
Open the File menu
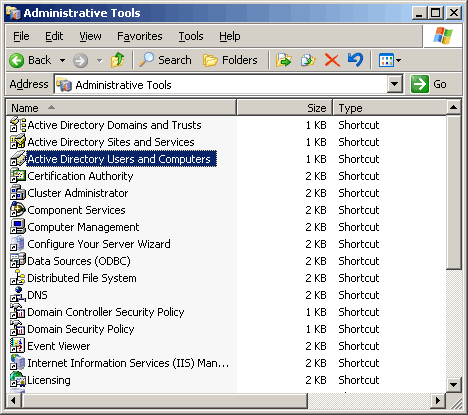coord(21,36)
